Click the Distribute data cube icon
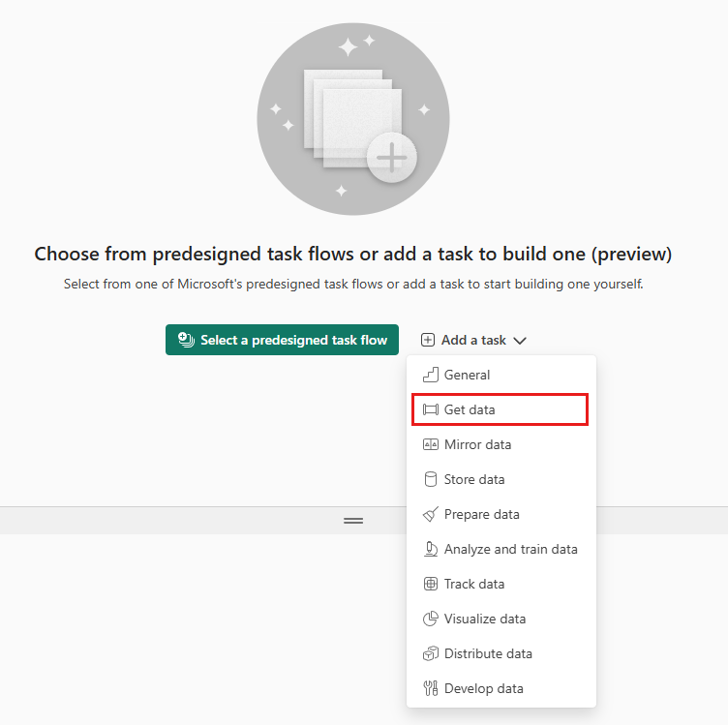728x725 pixels. pos(431,653)
